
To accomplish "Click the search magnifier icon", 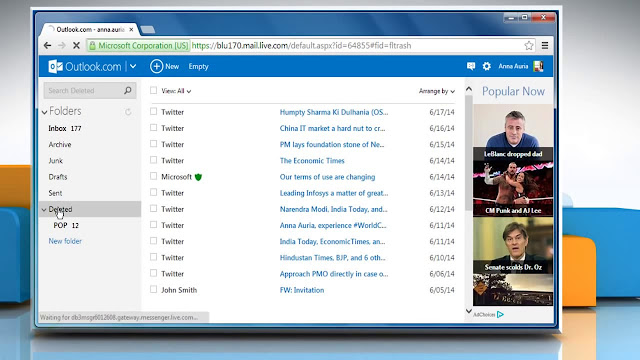I will [128, 90].
